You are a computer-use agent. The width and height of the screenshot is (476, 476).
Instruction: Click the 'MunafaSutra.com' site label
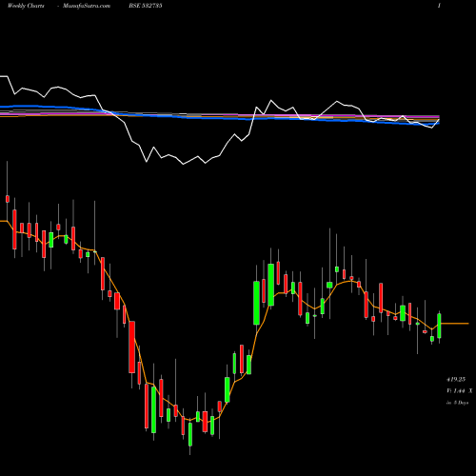point(87,6)
